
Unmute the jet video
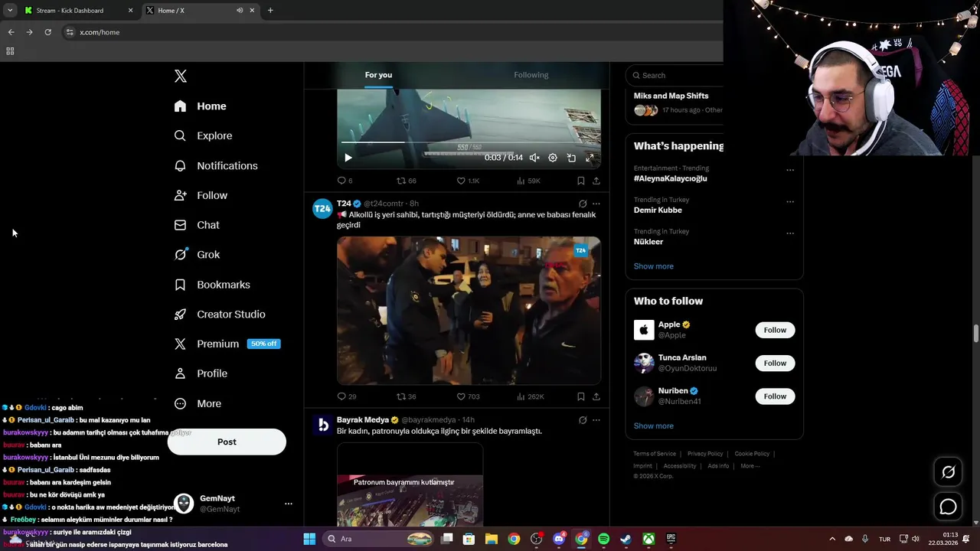click(534, 158)
